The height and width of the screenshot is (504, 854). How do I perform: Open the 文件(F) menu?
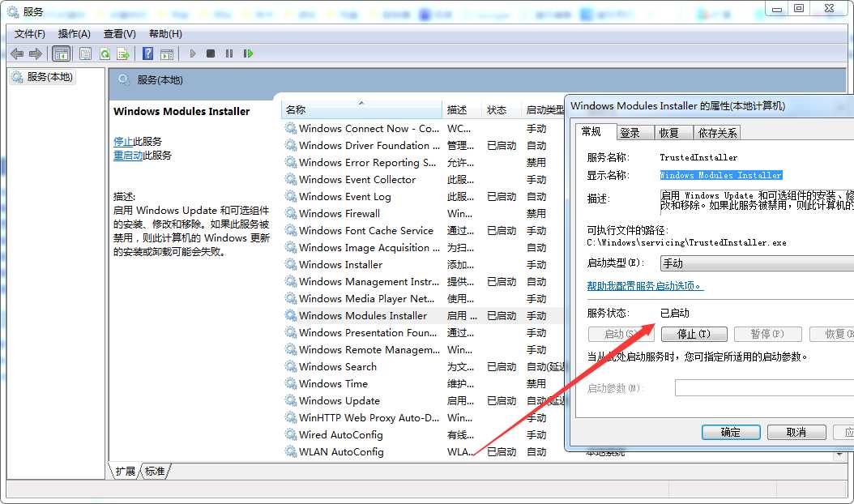click(29, 34)
